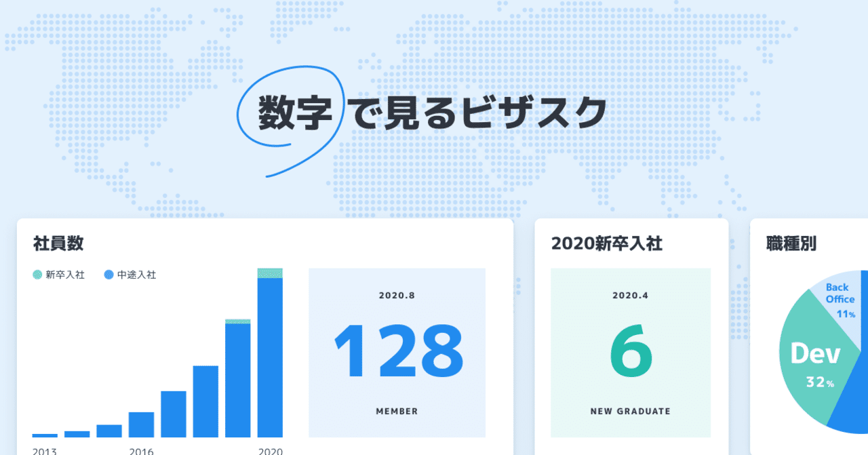This screenshot has width=868, height=455.
Task: Click the 新卒入社 legend dot
Action: (x=36, y=275)
